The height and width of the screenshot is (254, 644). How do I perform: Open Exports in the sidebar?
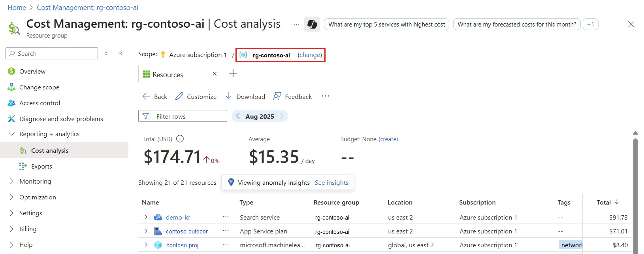click(41, 167)
